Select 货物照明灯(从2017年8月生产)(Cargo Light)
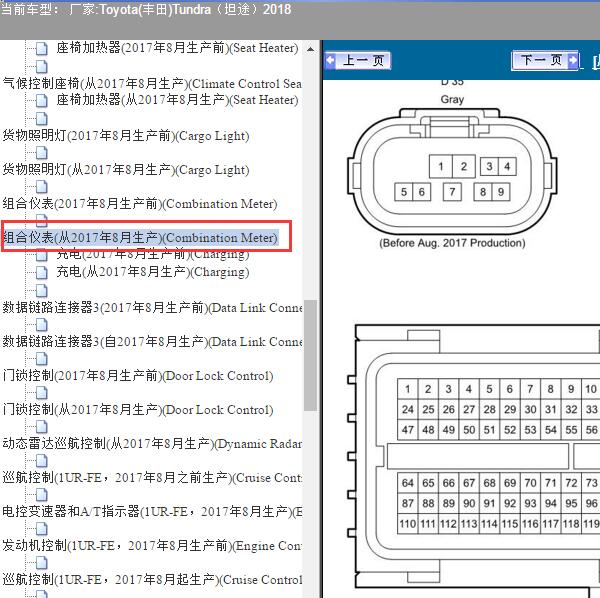Screen dimensions: 600x598 pyautogui.click(x=126, y=170)
